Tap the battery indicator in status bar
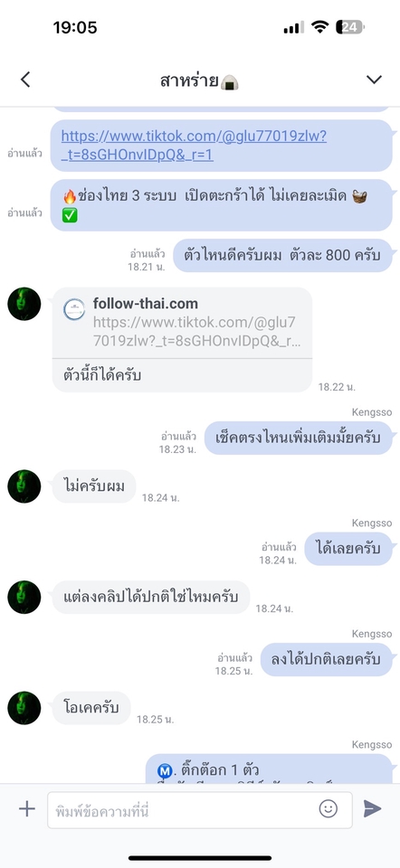 pyautogui.click(x=350, y=26)
